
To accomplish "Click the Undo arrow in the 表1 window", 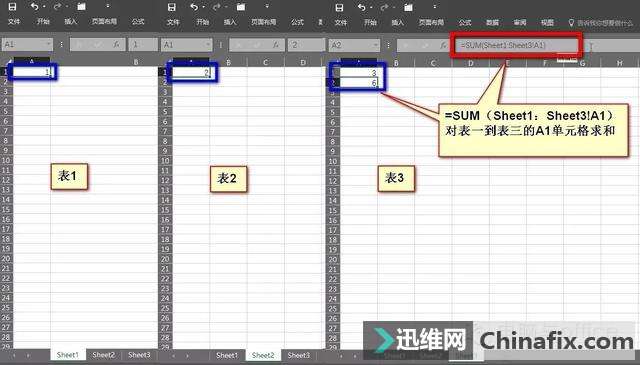I will [x=34, y=7].
